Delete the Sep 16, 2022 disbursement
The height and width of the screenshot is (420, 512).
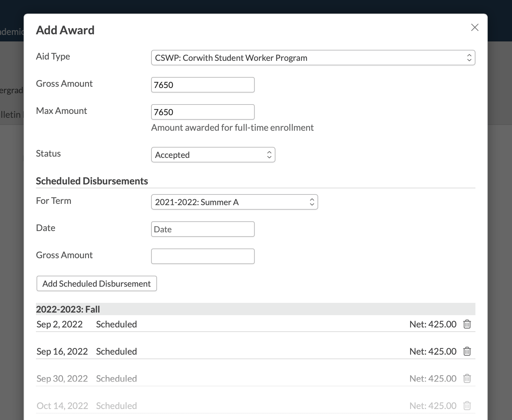467,351
